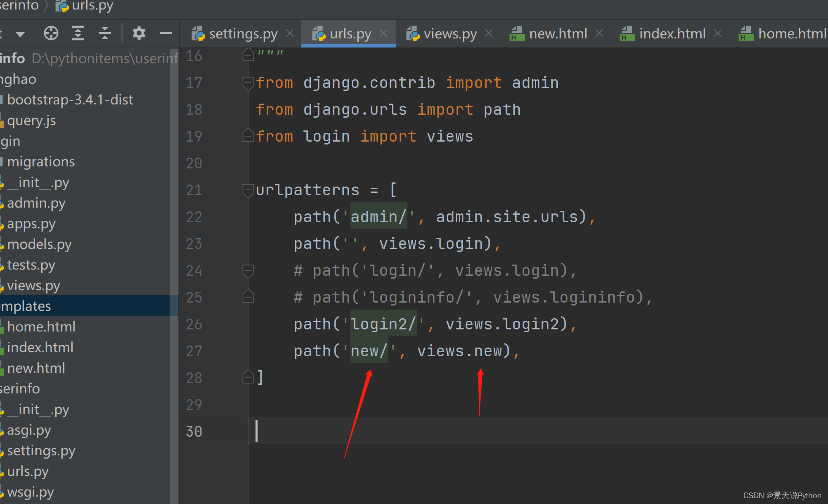Collapse urlpatterns fold marker at line 21
Viewport: 828px width, 504px height.
(248, 190)
